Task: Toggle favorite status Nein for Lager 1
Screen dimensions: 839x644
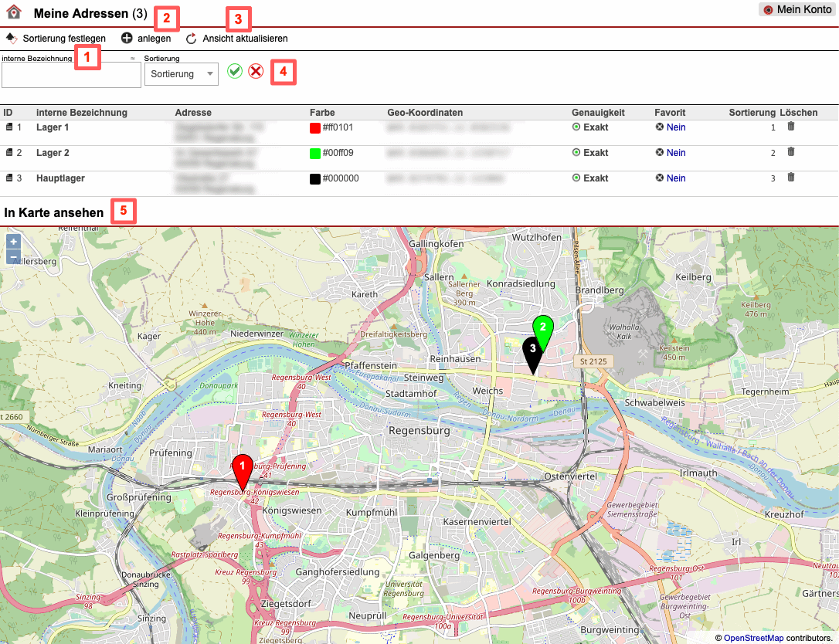Action: (675, 127)
